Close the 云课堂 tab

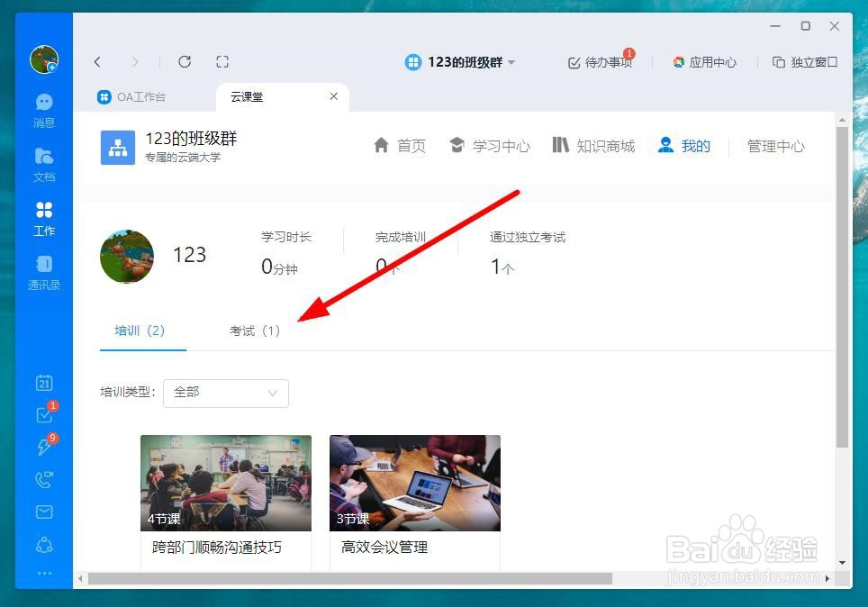click(334, 96)
